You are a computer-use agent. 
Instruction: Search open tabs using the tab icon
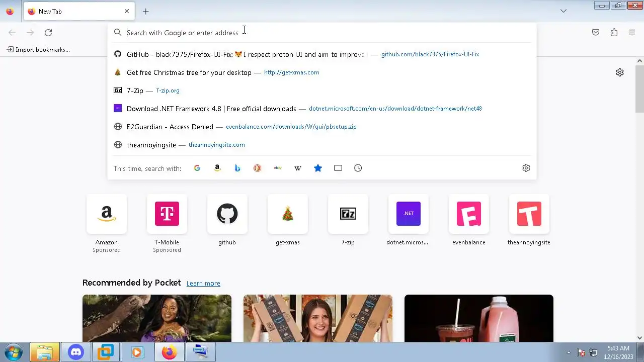(x=338, y=168)
